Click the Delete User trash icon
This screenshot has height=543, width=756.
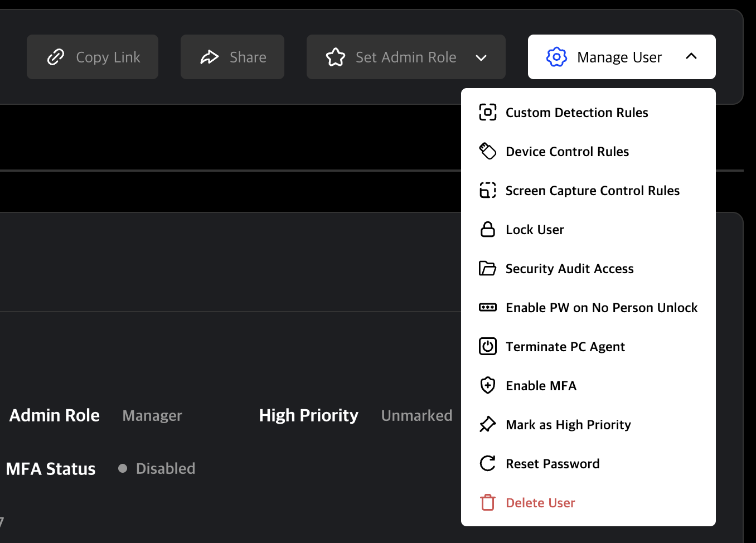[488, 502]
